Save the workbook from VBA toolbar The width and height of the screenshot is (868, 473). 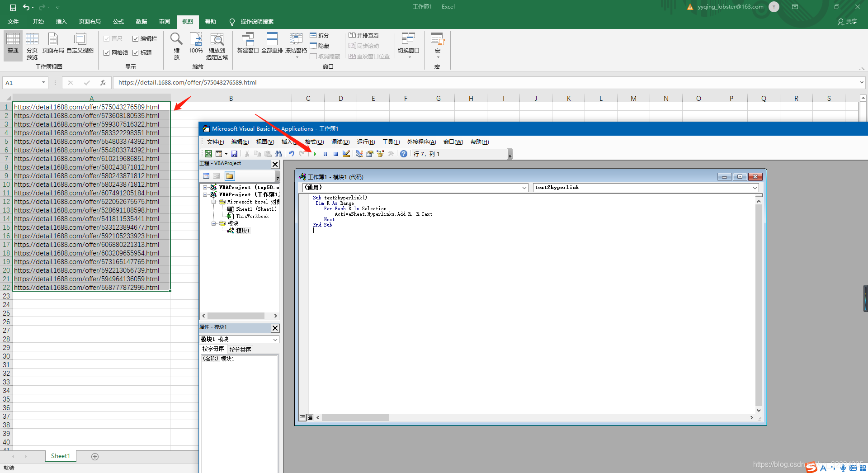234,154
